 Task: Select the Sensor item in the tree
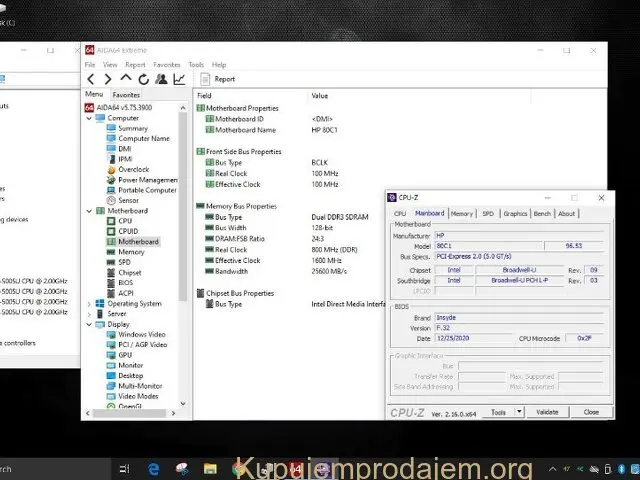click(128, 200)
